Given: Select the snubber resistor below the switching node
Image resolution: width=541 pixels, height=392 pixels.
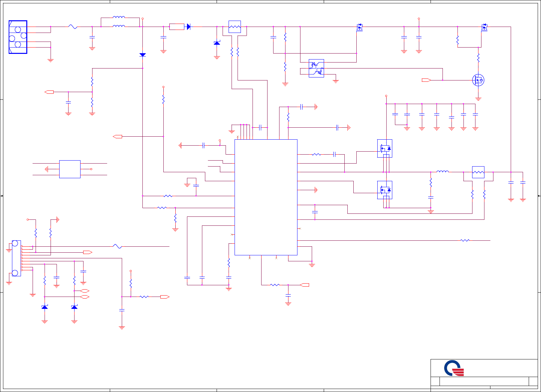Looking at the screenshot, I should pyautogui.click(x=431, y=183).
